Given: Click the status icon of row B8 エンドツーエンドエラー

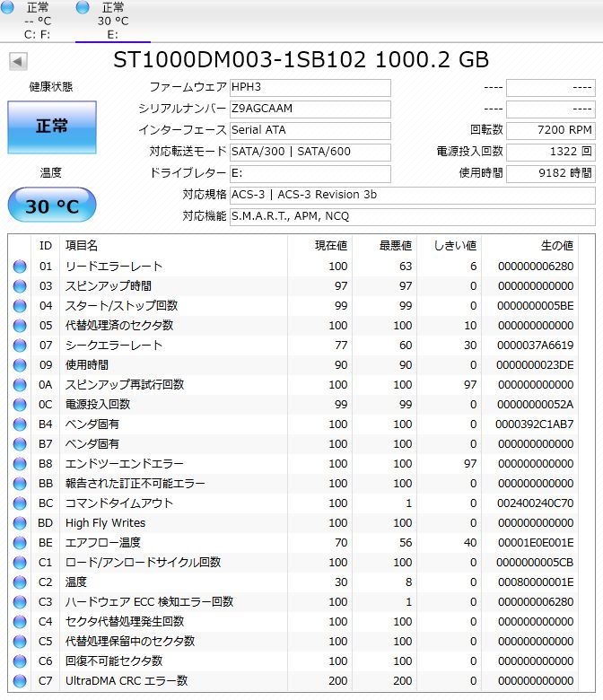Looking at the screenshot, I should point(20,464).
